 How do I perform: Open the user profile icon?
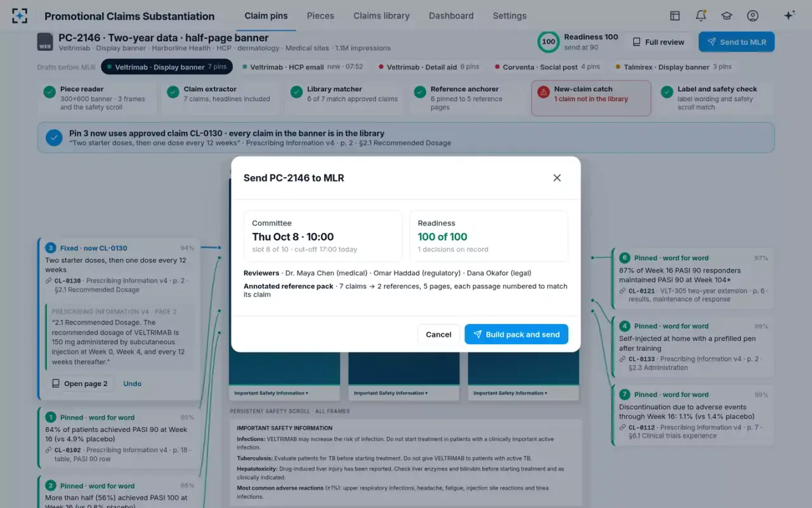tap(752, 16)
